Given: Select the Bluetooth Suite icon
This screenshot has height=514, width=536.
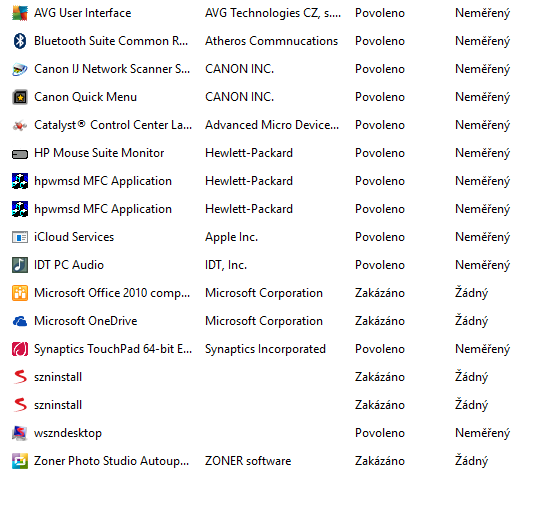Looking at the screenshot, I should (x=20, y=41).
